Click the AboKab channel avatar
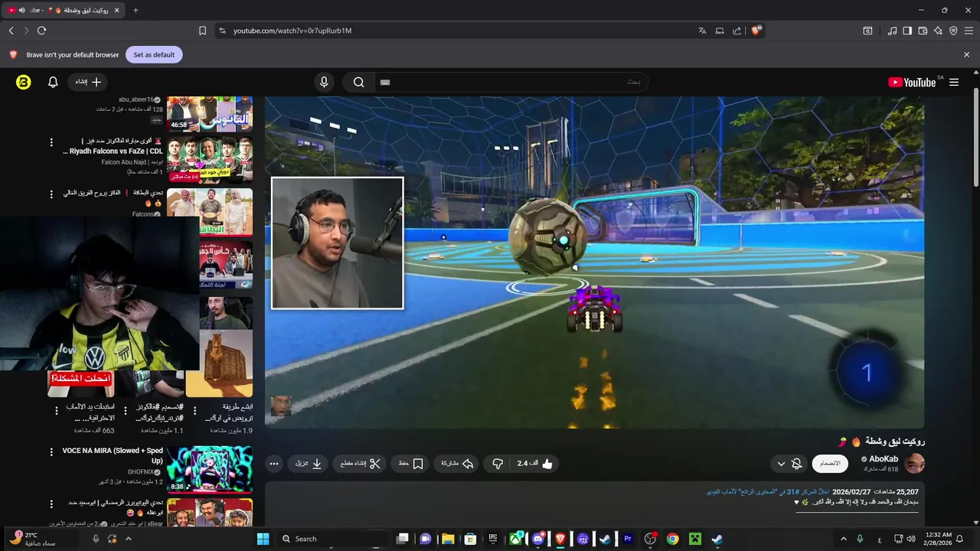This screenshot has height=551, width=980. (x=915, y=464)
